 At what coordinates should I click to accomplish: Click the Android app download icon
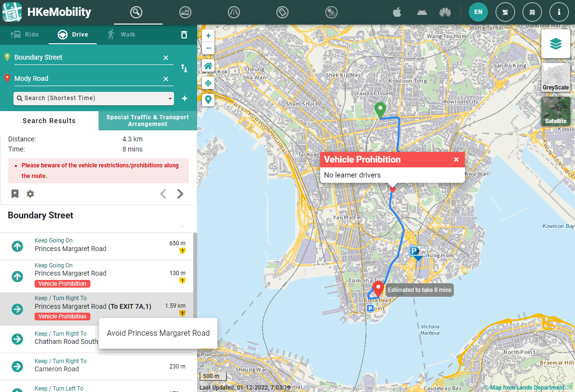(x=422, y=13)
